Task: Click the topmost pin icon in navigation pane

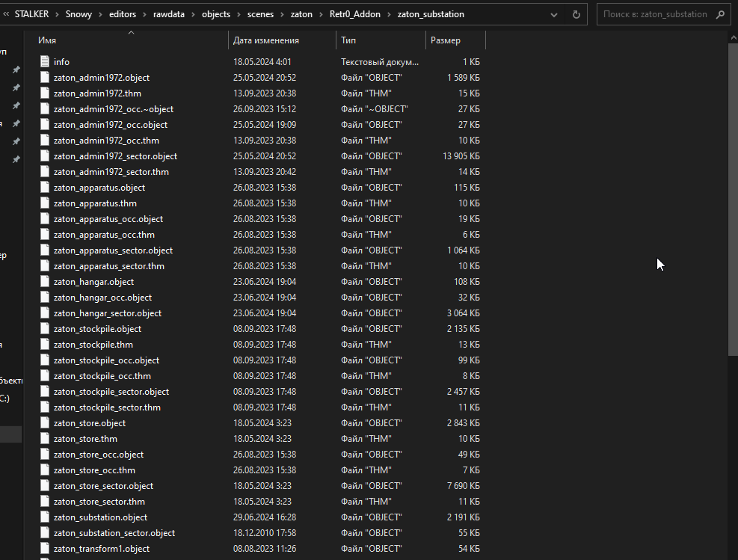Action: (x=16, y=70)
